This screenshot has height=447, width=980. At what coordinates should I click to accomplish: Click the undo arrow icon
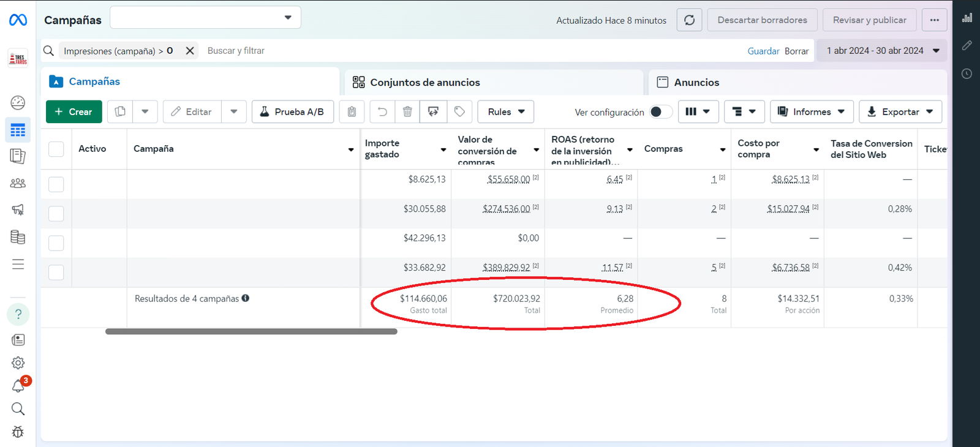click(x=382, y=111)
